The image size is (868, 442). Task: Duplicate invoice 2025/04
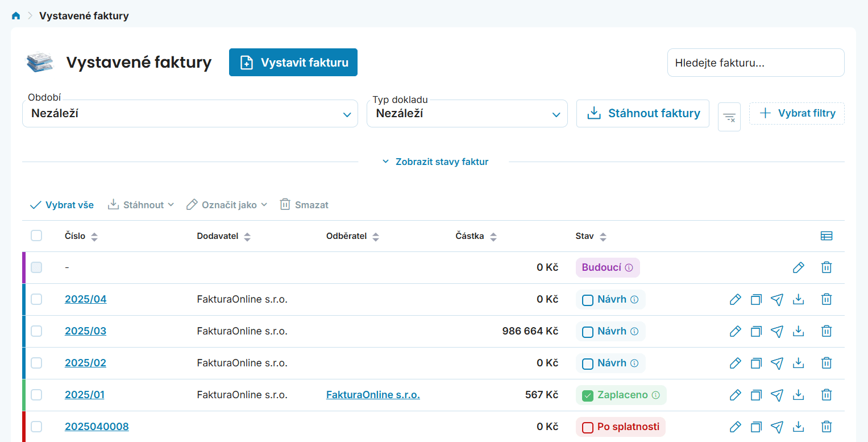(x=756, y=299)
